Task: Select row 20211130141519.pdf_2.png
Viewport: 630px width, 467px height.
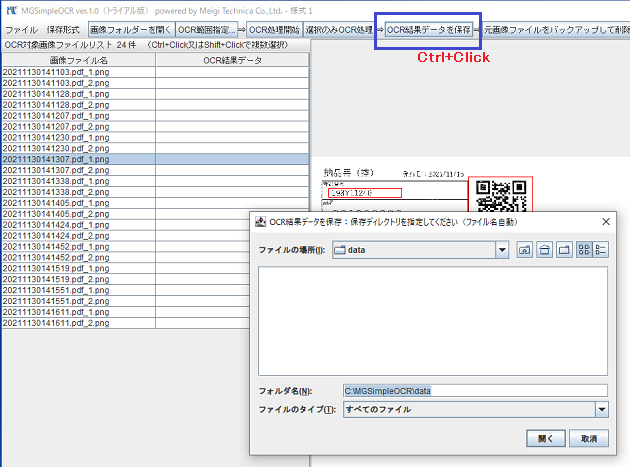Action: (125, 279)
